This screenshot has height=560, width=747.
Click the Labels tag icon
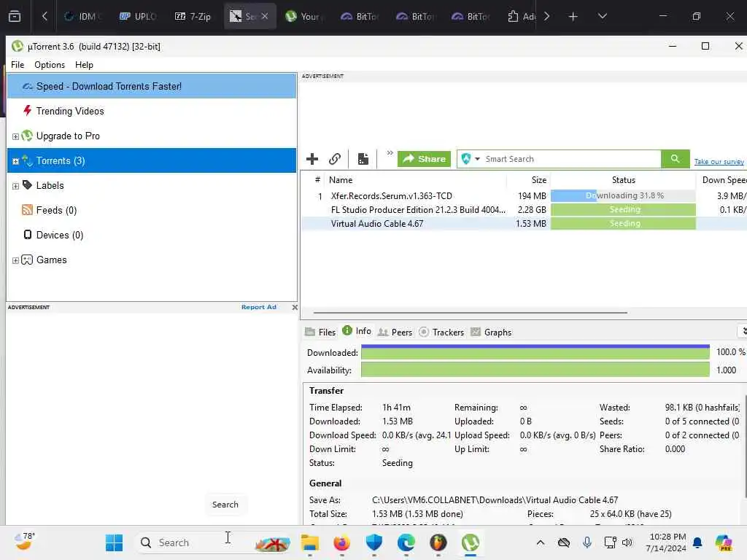pos(27,184)
